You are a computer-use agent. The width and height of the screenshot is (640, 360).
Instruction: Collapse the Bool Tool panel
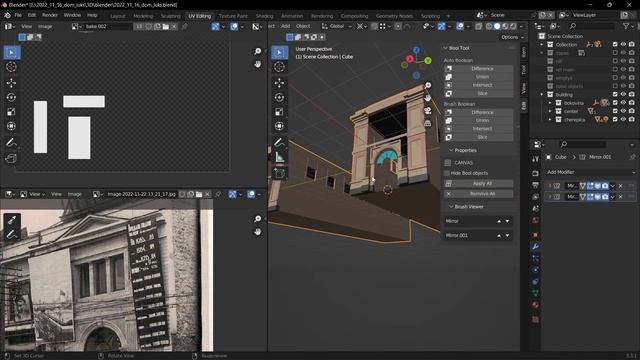coord(446,48)
